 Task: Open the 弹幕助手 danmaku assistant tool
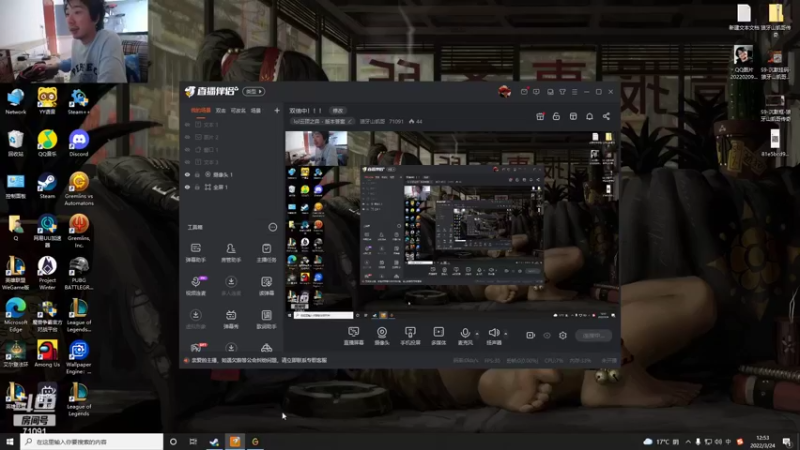195,253
